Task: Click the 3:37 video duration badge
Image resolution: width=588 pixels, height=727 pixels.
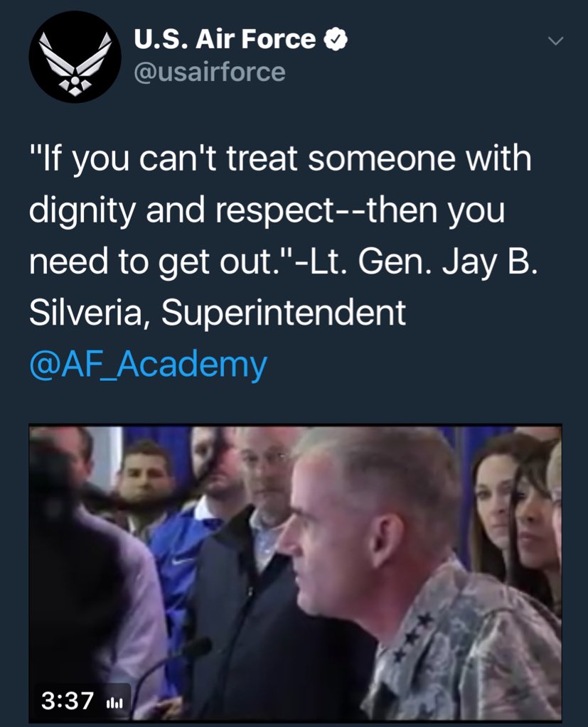Action: point(68,700)
